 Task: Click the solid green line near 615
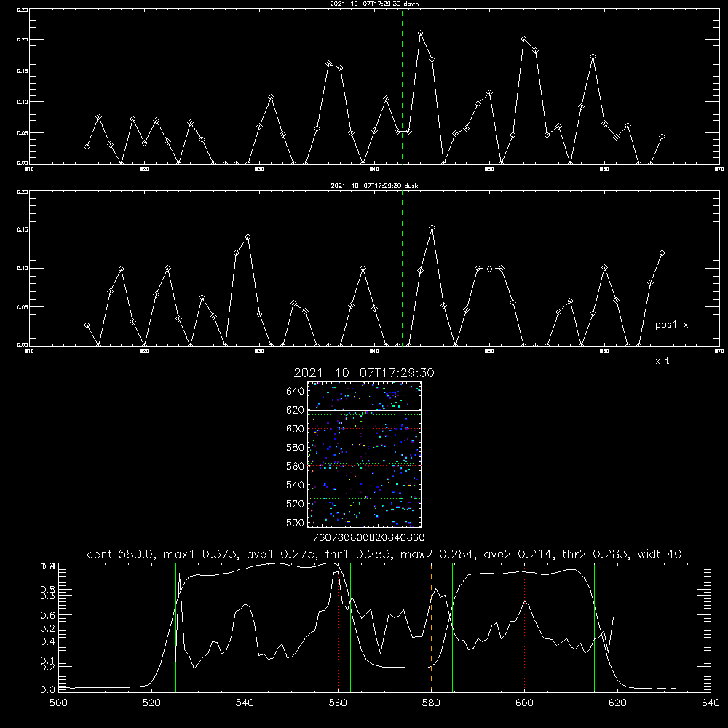pos(594,628)
